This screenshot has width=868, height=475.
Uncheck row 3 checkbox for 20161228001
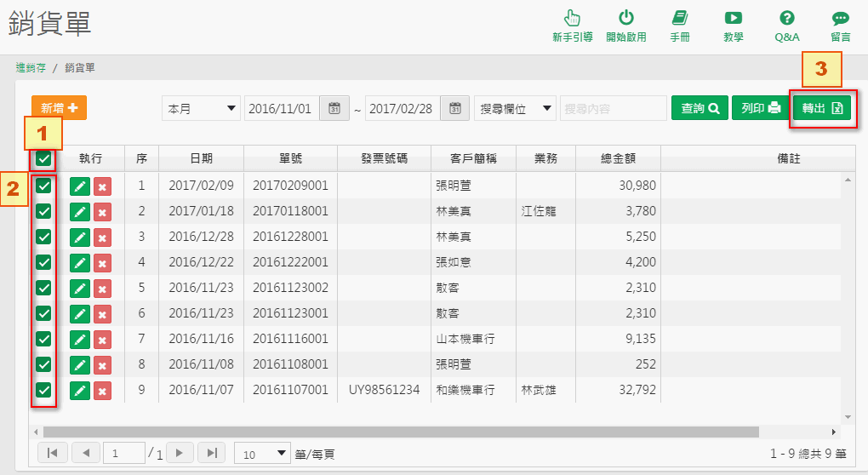pyautogui.click(x=43, y=237)
